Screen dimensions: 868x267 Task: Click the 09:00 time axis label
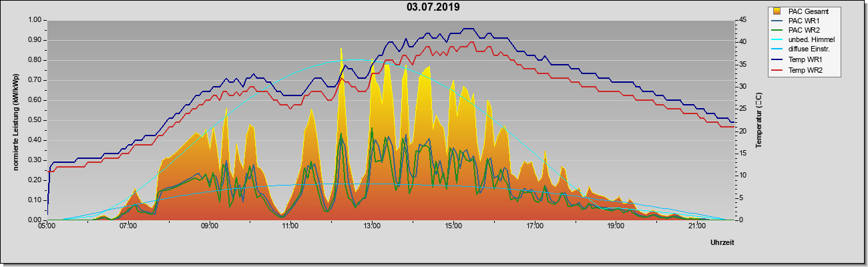click(x=209, y=227)
